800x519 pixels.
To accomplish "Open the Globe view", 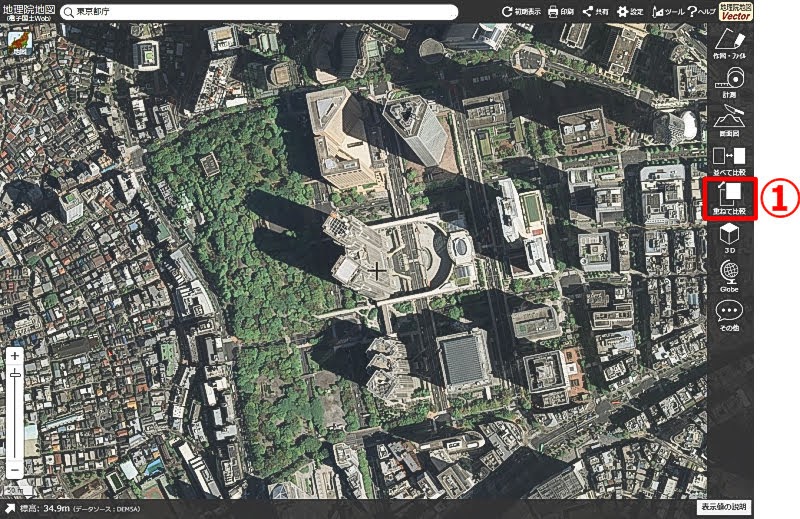I will [730, 277].
